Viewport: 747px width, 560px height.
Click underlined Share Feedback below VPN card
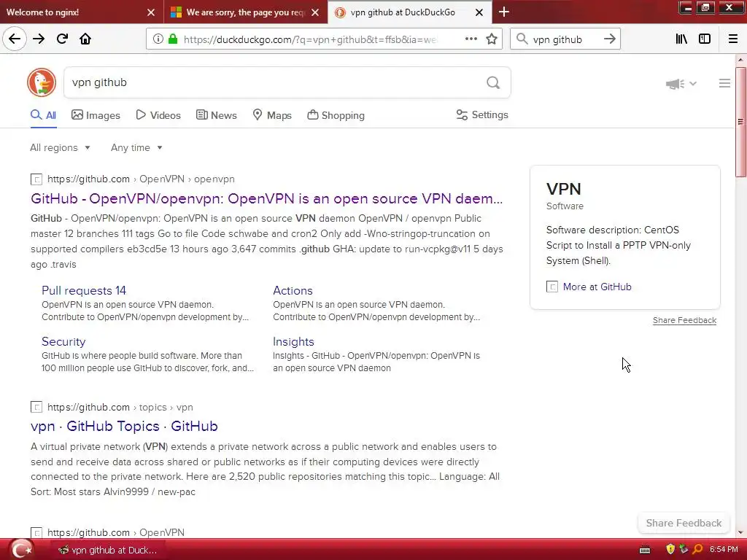[x=684, y=321]
